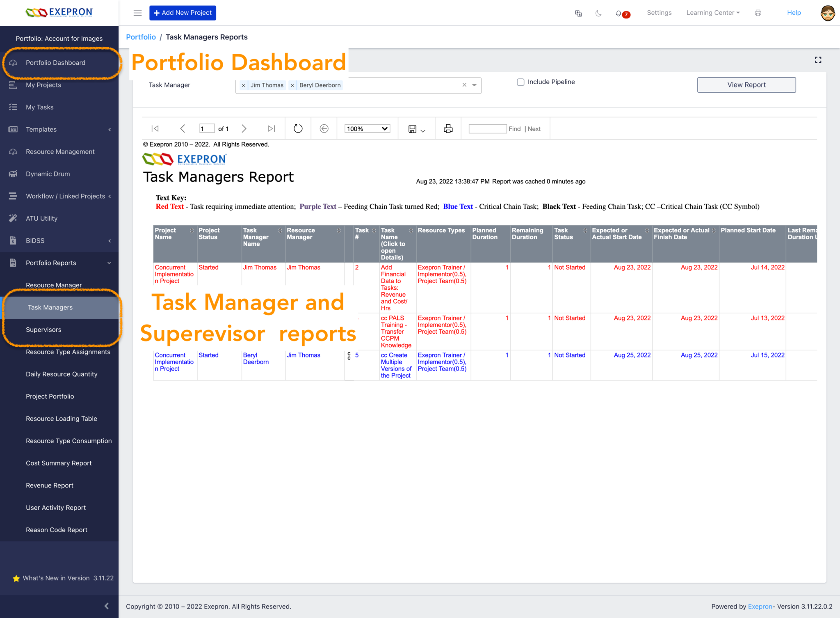Image resolution: width=840 pixels, height=618 pixels.
Task: Sort by Expected or Actual Start Date
Action: tap(647, 231)
